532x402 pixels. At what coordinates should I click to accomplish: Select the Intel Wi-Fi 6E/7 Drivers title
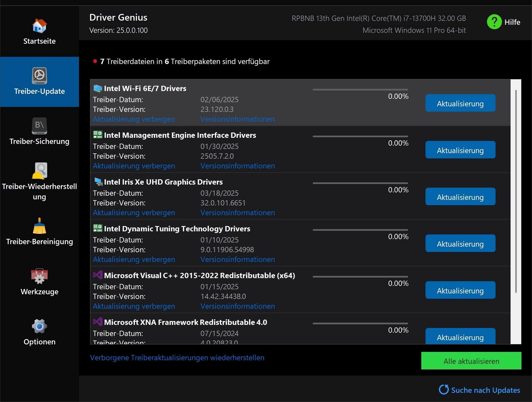pyautogui.click(x=145, y=89)
